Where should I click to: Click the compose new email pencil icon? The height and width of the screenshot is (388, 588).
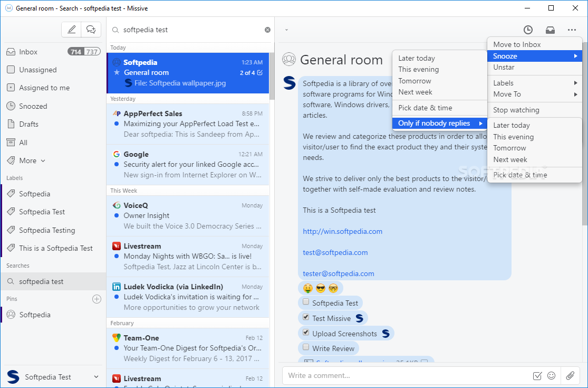pos(71,29)
